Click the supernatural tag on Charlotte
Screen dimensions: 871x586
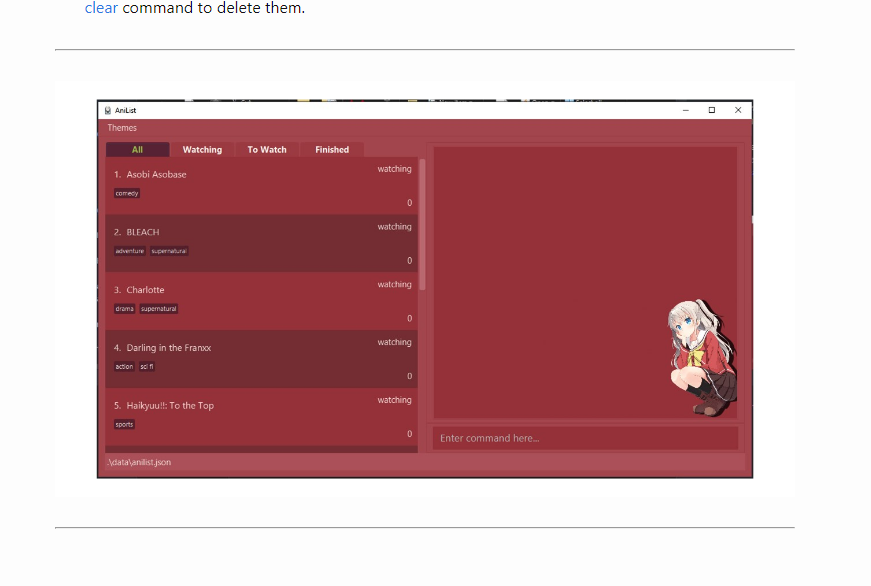click(158, 309)
